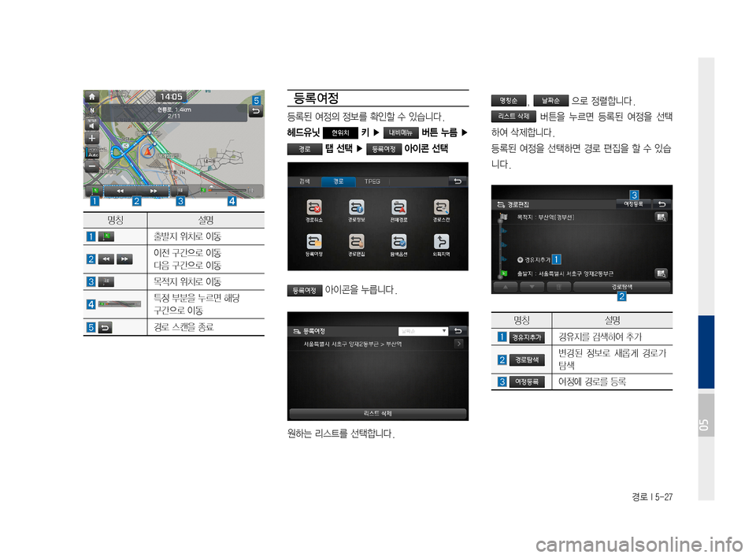Search map for the 출발지 start row
The width and height of the screenshot is (756, 558).
point(661,273)
